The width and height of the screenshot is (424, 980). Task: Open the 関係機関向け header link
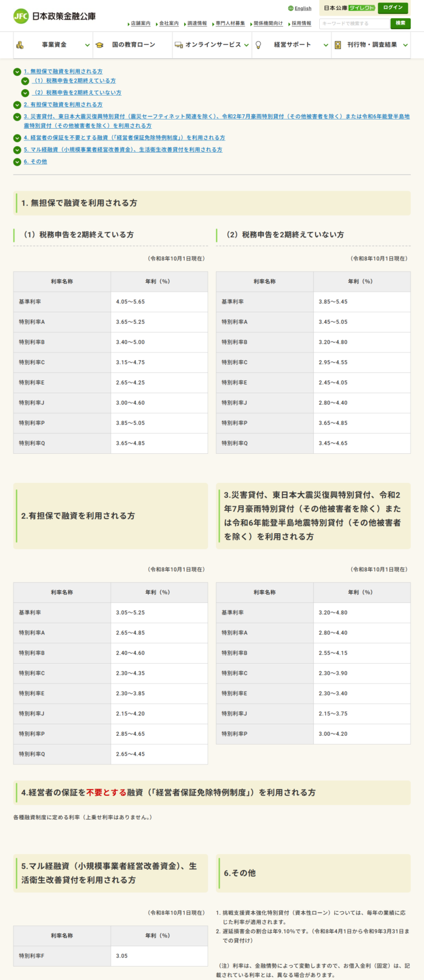tap(268, 23)
